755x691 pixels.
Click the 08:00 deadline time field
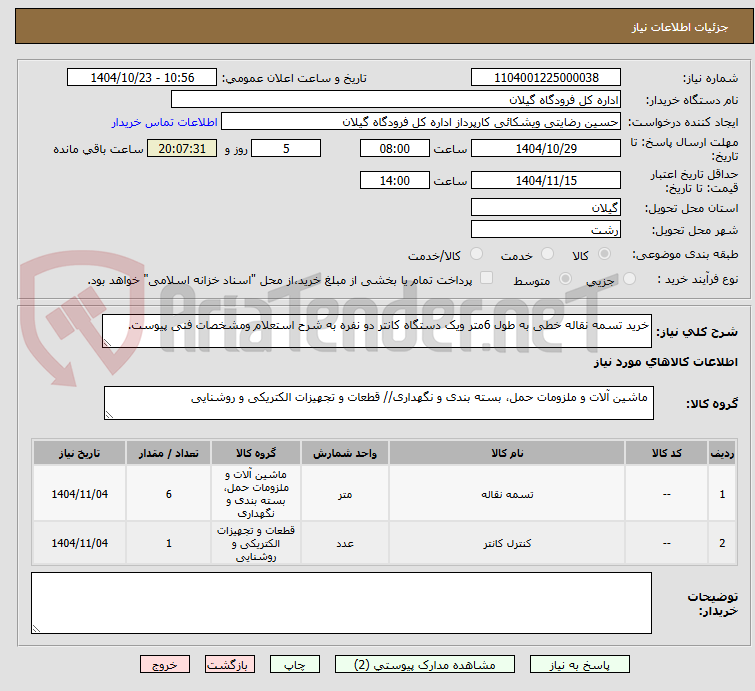pos(394,148)
